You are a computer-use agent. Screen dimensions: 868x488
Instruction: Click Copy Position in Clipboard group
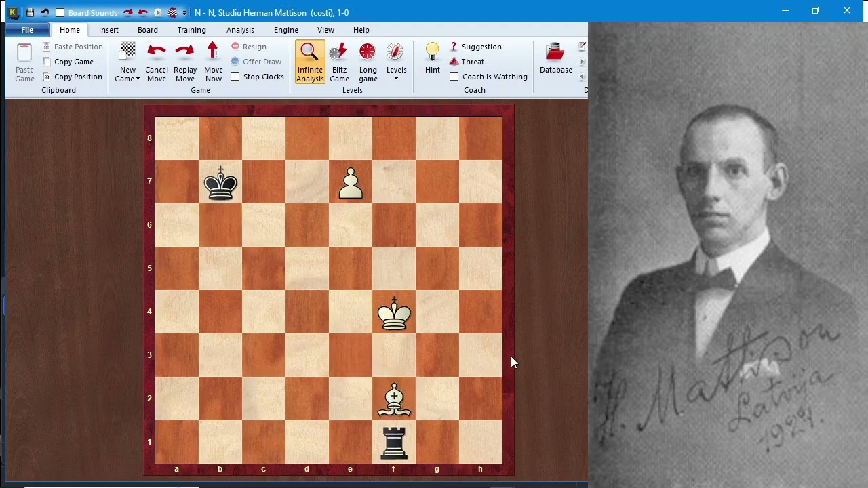tap(73, 77)
